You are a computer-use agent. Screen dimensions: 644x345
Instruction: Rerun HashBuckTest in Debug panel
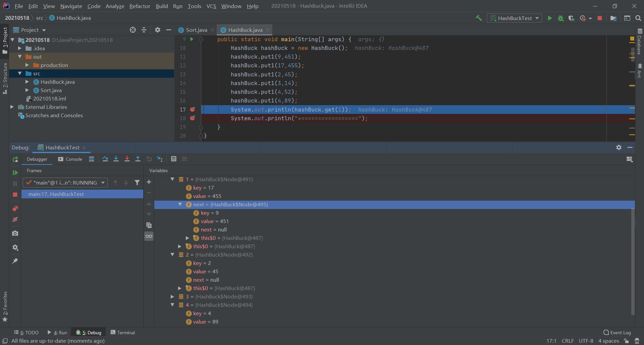point(15,159)
